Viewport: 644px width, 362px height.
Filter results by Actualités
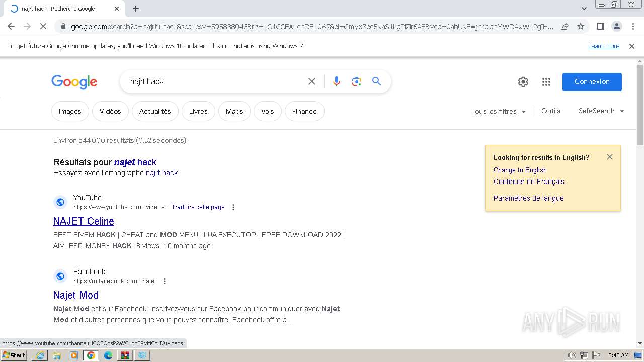pos(155,111)
